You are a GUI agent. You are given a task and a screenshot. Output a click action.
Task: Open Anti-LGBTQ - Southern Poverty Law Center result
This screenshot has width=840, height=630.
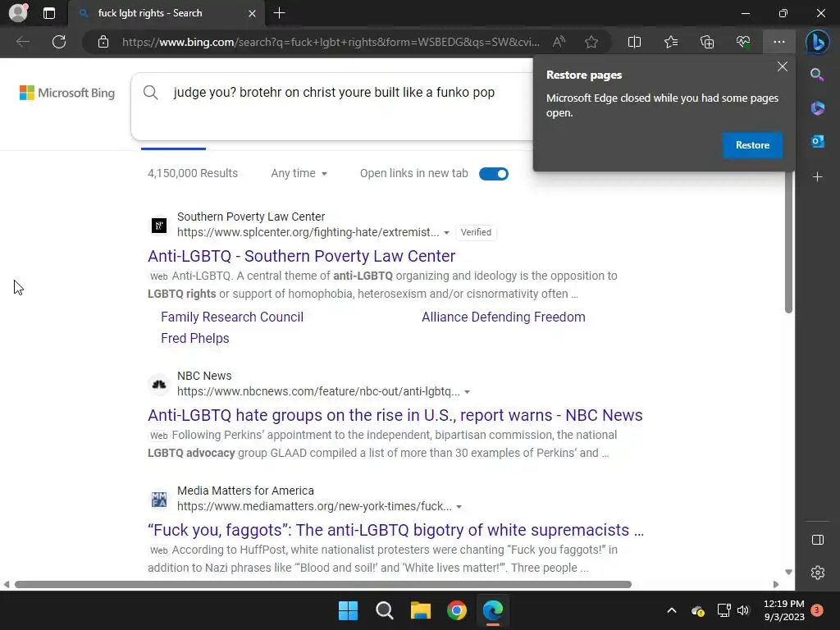(302, 256)
